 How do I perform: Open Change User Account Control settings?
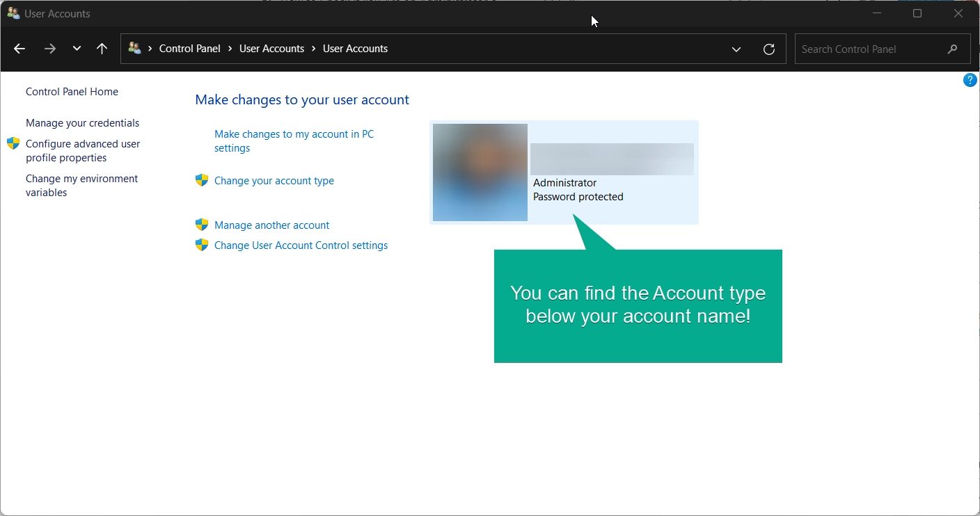[x=301, y=245]
